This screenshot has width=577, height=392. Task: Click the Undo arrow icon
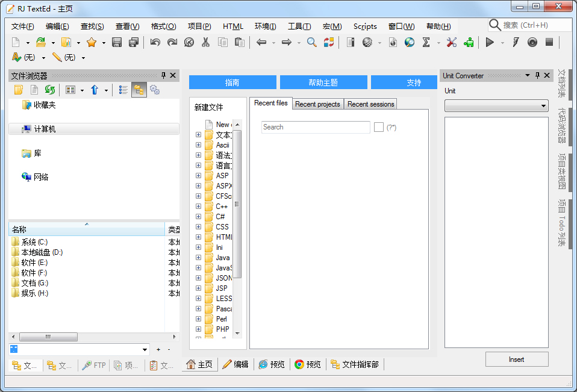(155, 42)
